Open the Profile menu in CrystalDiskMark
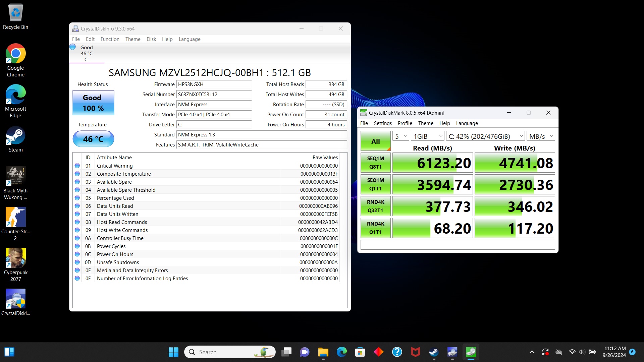The width and height of the screenshot is (644, 362). (x=405, y=123)
